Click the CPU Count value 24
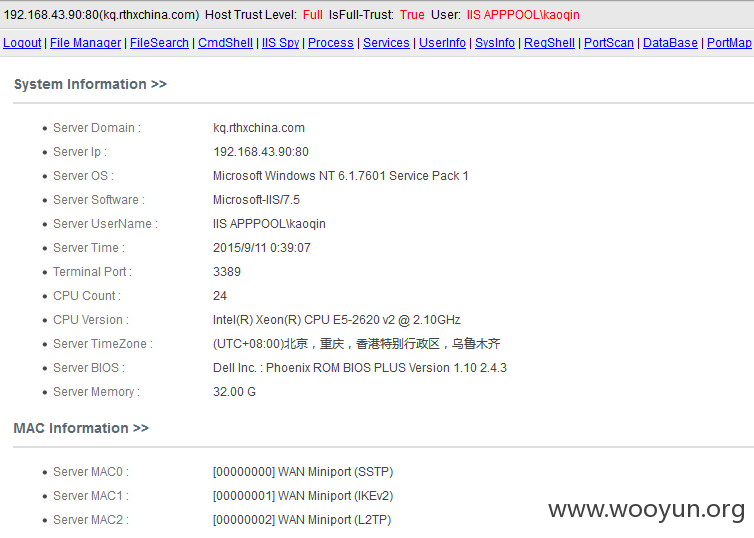Viewport: 754px width, 538px height. click(x=220, y=296)
